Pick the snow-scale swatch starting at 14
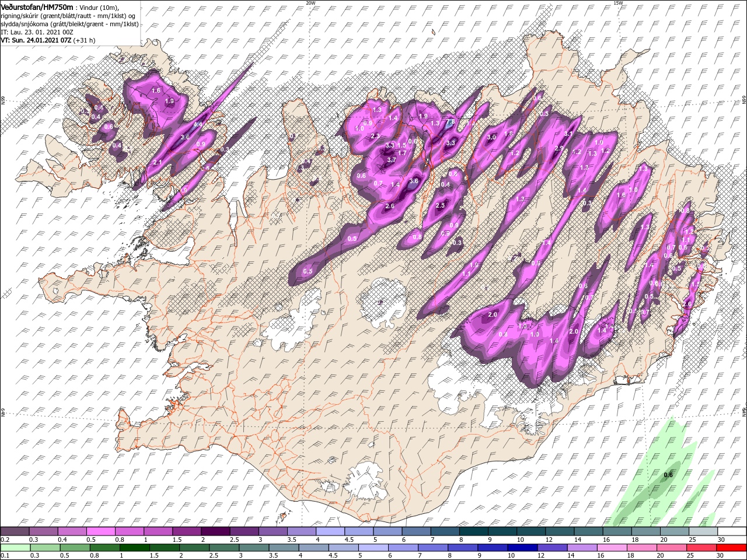Viewport: 747px width, 560px height. click(x=588, y=531)
